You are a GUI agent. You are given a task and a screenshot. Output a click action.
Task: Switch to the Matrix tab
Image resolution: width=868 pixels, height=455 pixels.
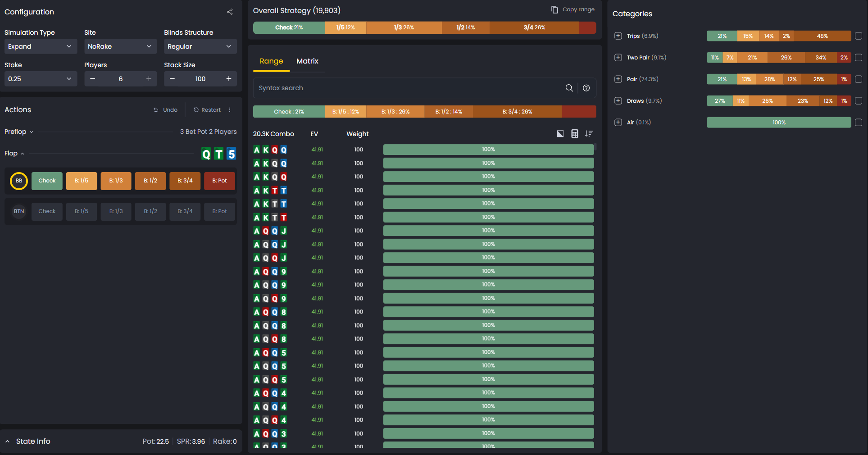307,61
